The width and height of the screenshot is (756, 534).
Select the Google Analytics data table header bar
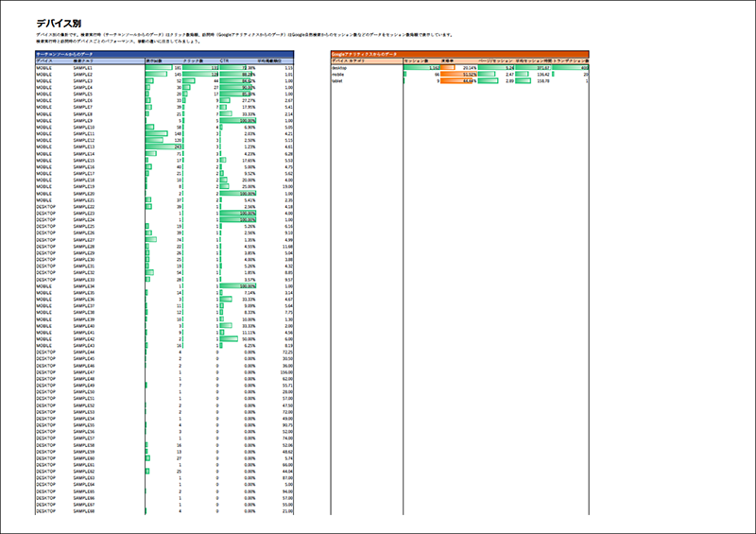click(459, 55)
